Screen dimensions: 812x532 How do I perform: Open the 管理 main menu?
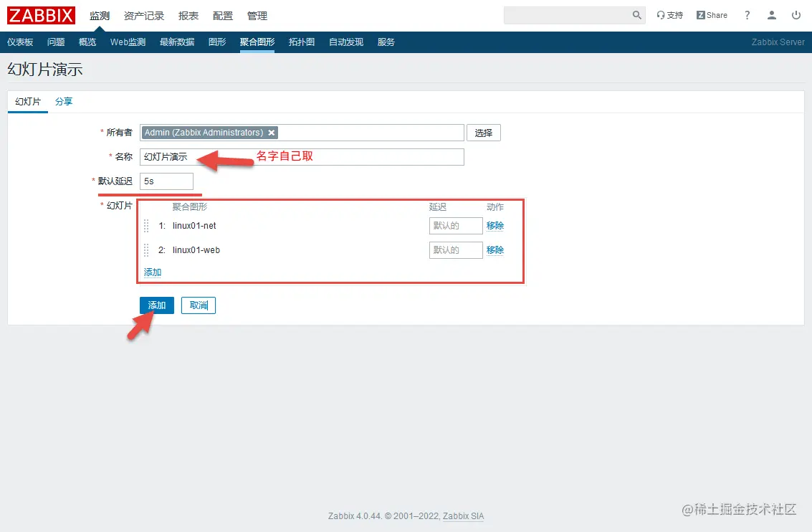click(257, 16)
